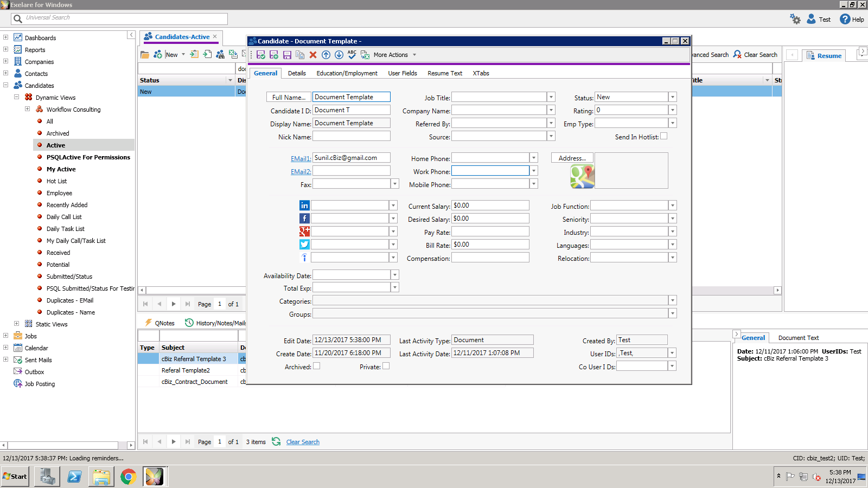The image size is (868, 488).
Task: Tick the Archived checkbox
Action: click(317, 366)
